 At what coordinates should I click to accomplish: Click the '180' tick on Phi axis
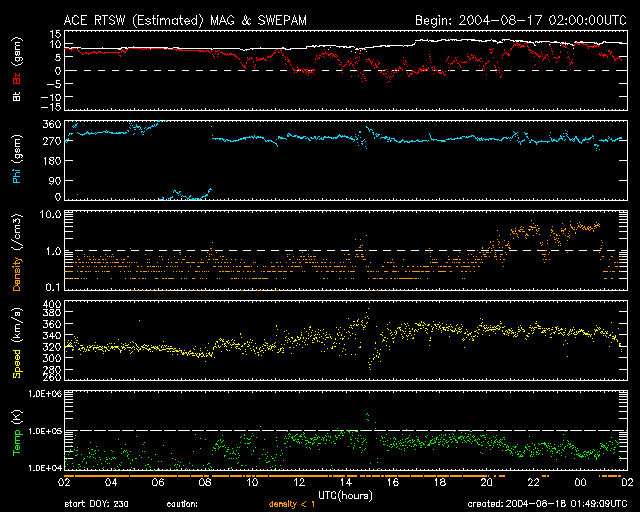(52, 161)
